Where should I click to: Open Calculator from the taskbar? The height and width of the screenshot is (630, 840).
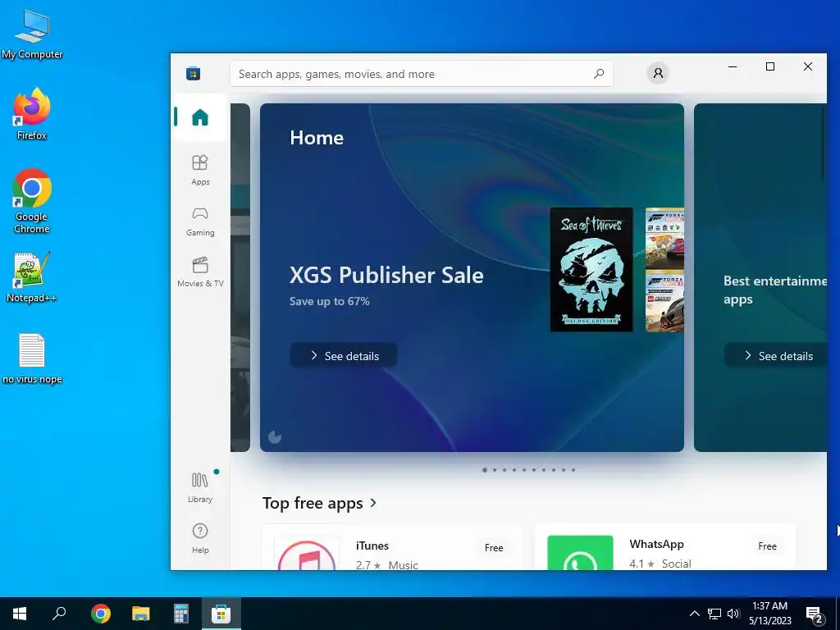(181, 614)
